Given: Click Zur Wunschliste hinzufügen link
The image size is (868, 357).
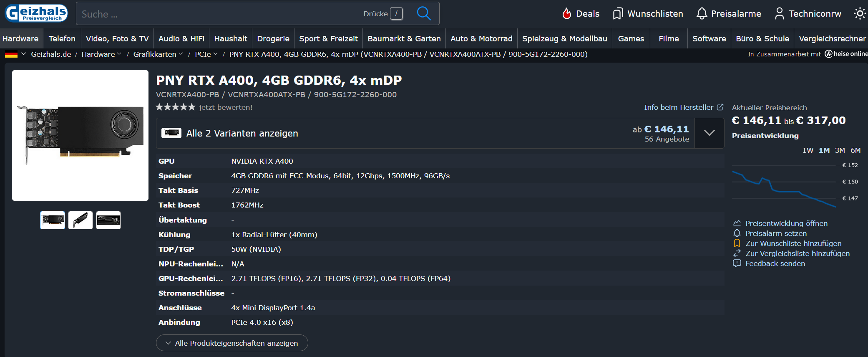Looking at the screenshot, I should tap(793, 243).
